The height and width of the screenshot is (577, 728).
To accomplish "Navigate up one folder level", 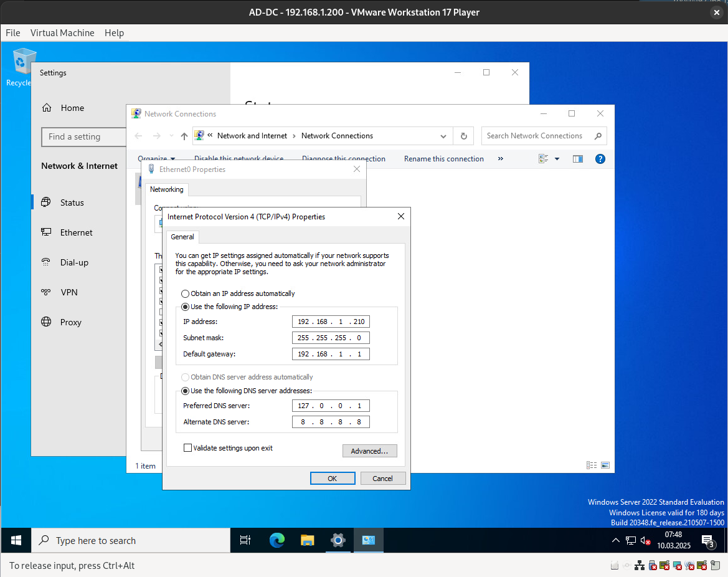I will tap(184, 136).
